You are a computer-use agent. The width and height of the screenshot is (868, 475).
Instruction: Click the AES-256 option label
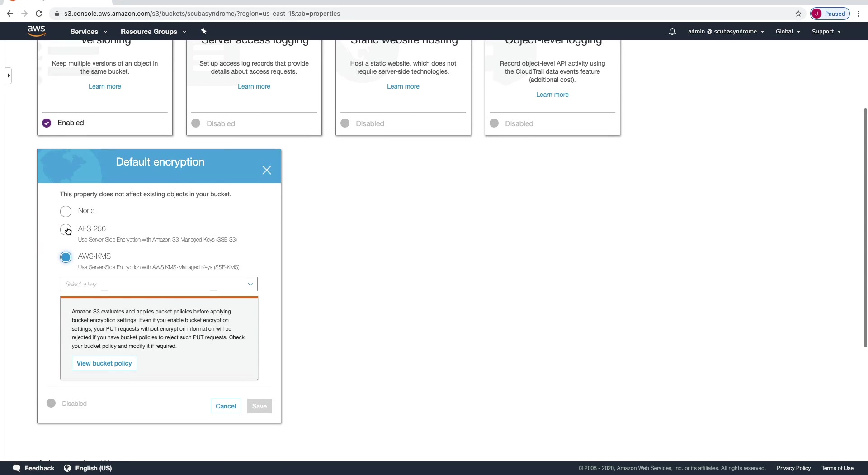[x=92, y=229]
